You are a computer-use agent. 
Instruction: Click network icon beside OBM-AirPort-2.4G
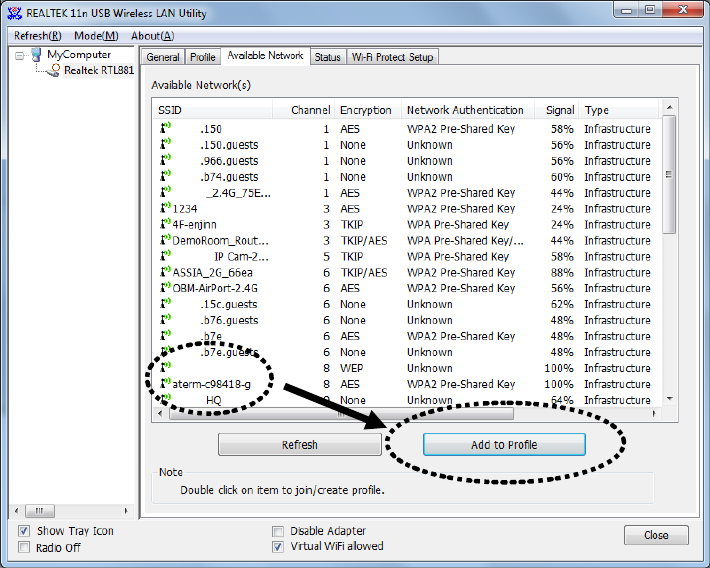click(166, 288)
